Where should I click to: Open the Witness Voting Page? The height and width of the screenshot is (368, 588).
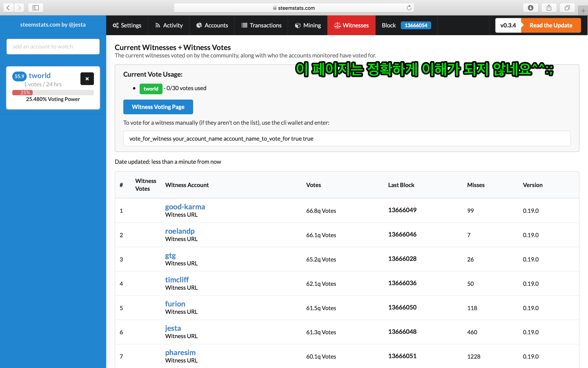pyautogui.click(x=158, y=107)
